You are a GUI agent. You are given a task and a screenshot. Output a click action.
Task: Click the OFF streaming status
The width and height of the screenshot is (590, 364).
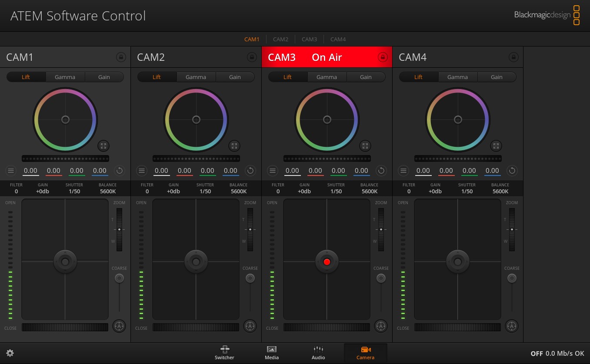click(537, 354)
